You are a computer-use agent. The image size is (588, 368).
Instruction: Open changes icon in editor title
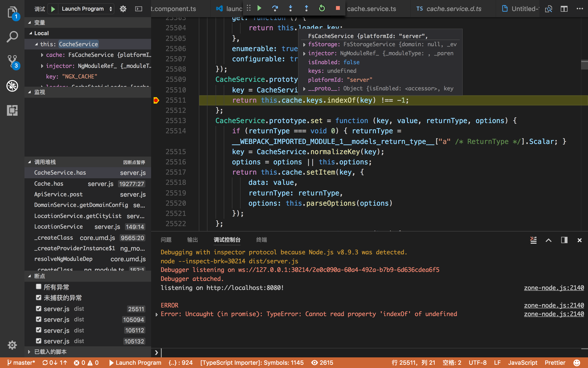(x=548, y=9)
